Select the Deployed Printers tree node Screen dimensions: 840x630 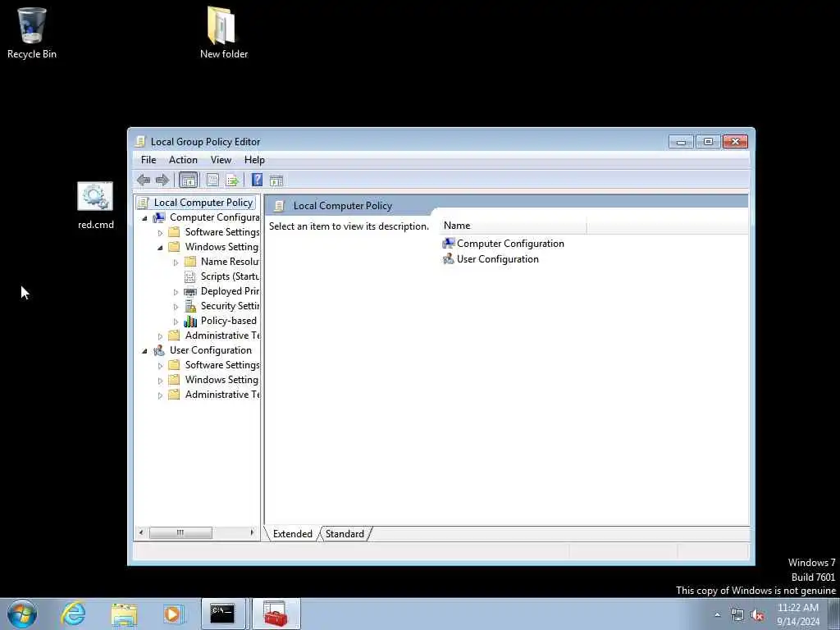[x=230, y=291]
